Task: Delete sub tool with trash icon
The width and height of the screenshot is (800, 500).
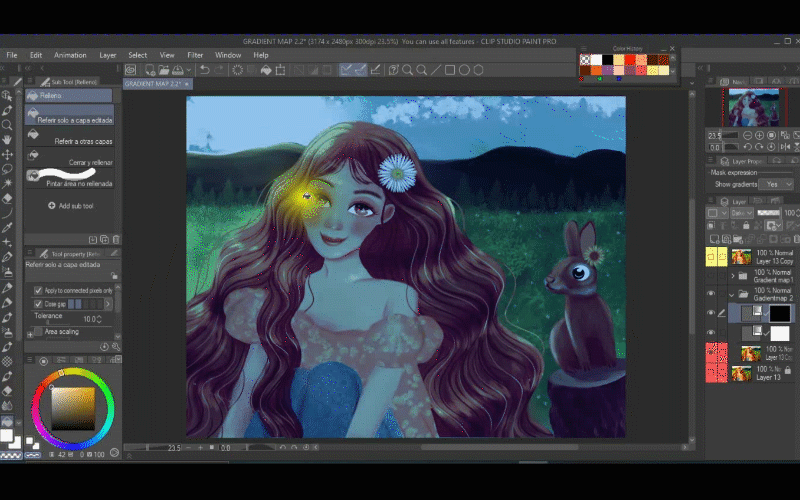Action: tap(116, 240)
